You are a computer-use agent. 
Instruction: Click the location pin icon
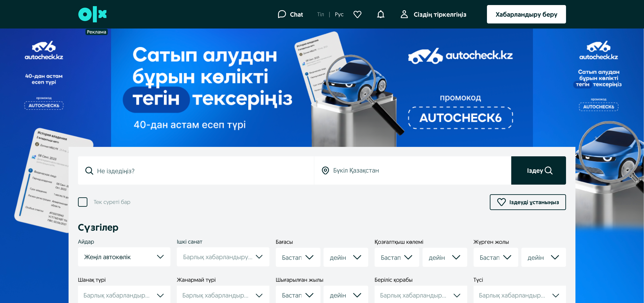click(x=325, y=170)
